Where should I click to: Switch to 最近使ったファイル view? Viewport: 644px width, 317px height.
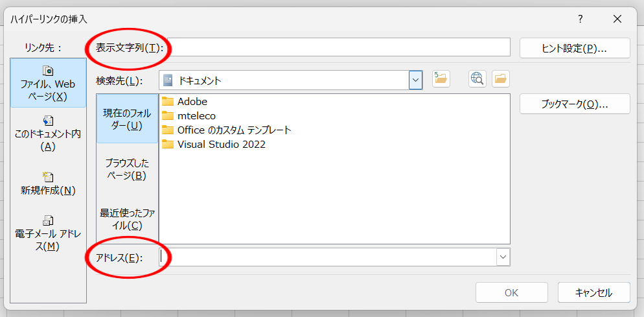[127, 218]
